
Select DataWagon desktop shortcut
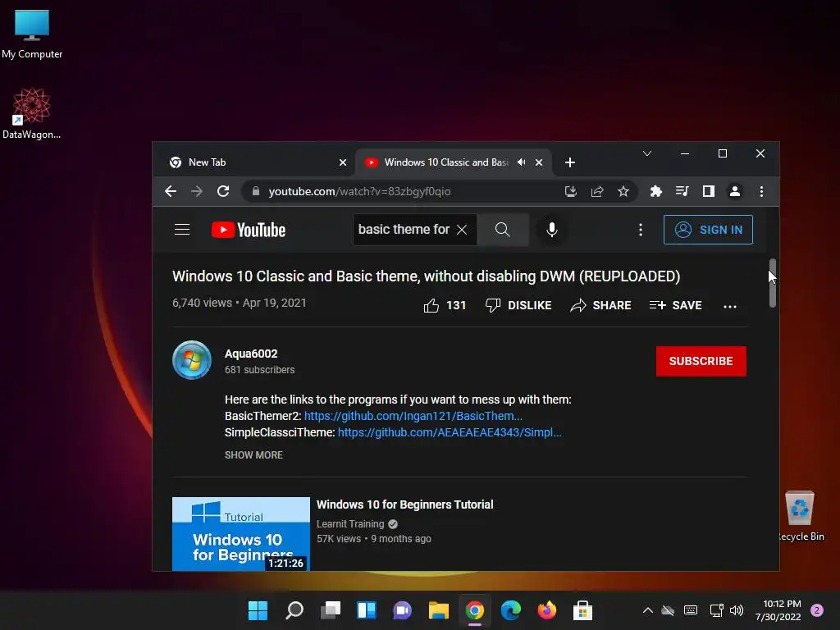32,113
